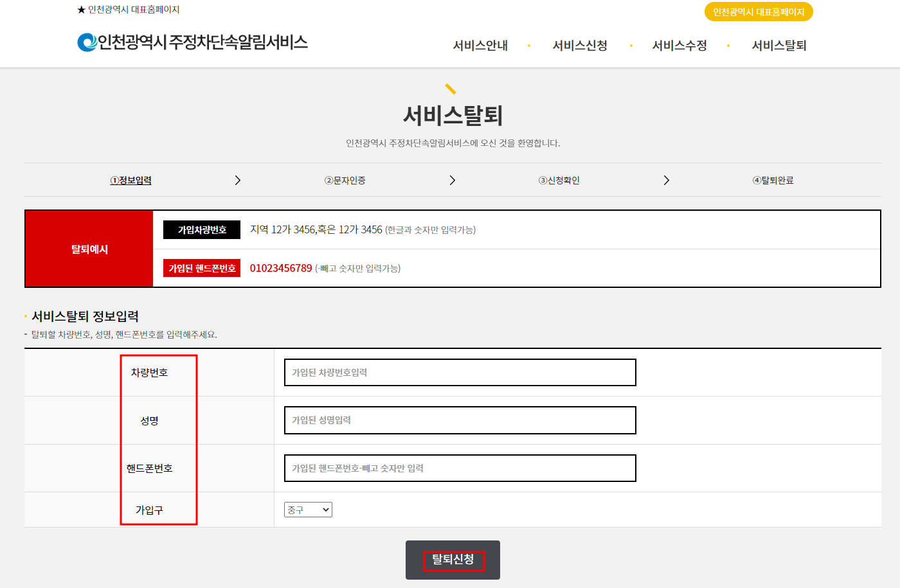900x588 pixels.
Task: Click the 핸드폰번호 phone number input field
Action: [x=460, y=468]
